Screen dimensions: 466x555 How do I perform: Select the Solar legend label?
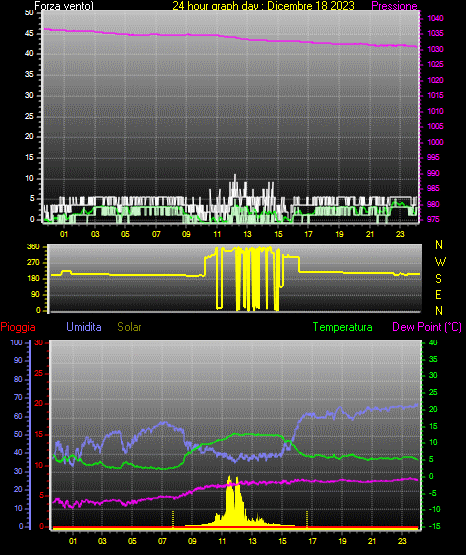[129, 327]
